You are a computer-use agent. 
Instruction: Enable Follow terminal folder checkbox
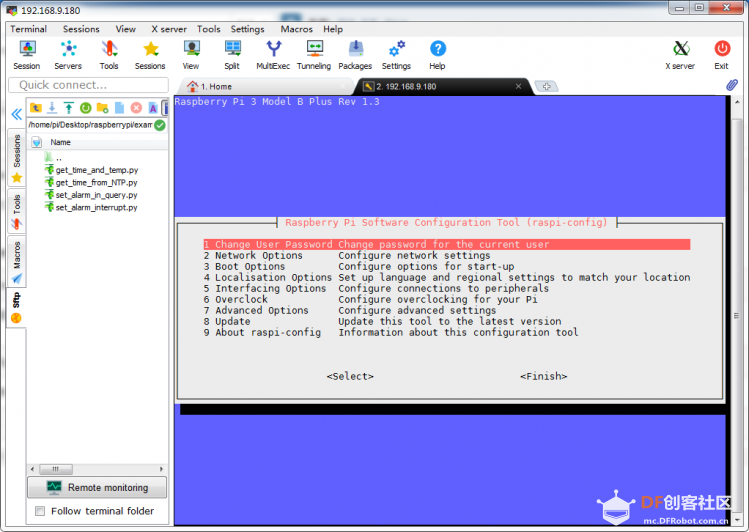[x=40, y=511]
